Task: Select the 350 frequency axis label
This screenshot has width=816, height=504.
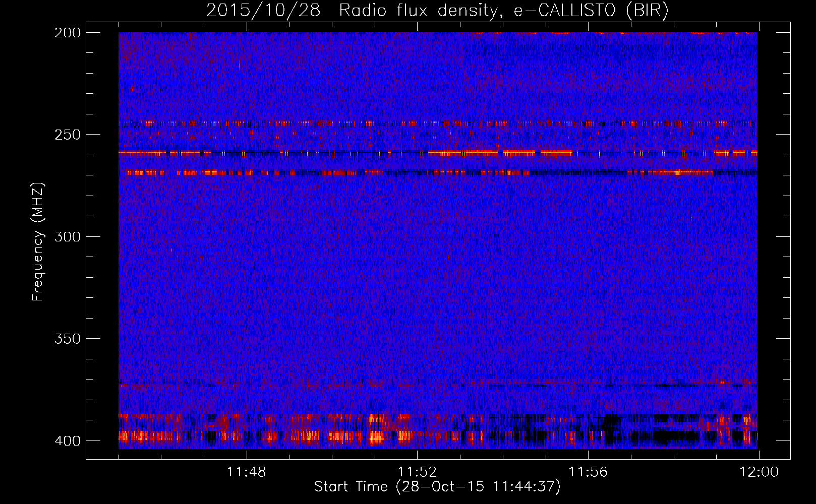Action: pyautogui.click(x=67, y=338)
